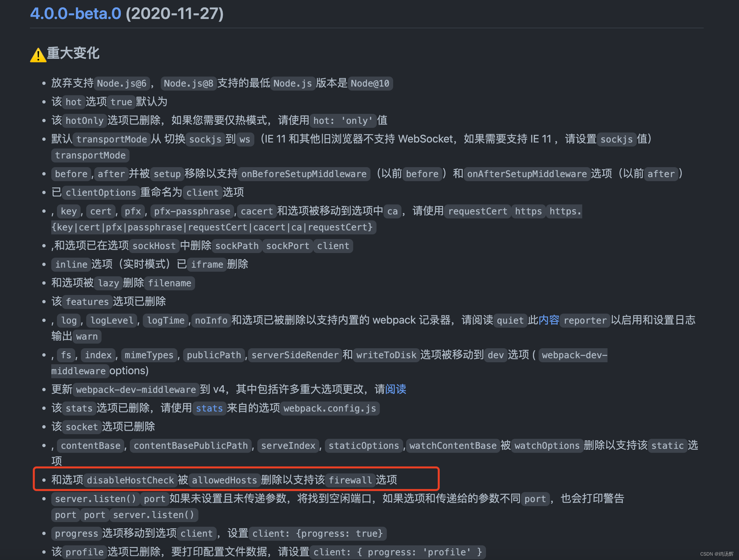739x560 pixels.
Task: Click the allowedHosts code tag
Action: point(224,480)
